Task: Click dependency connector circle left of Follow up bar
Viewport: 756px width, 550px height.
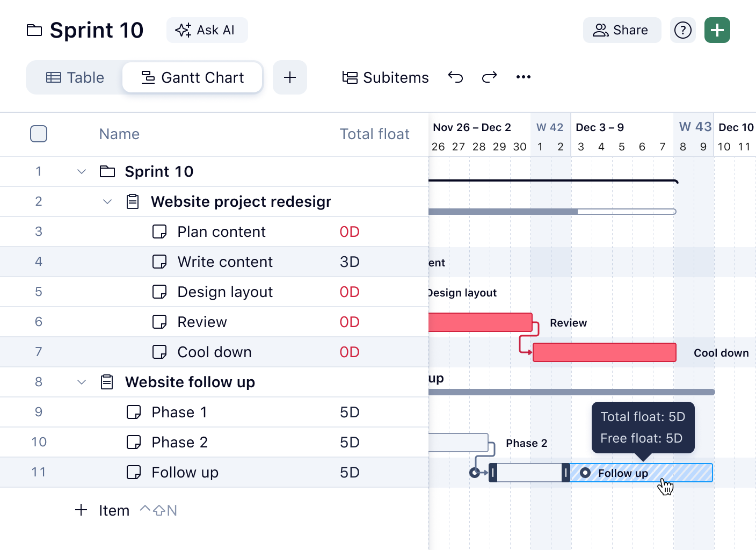Action: click(x=475, y=473)
